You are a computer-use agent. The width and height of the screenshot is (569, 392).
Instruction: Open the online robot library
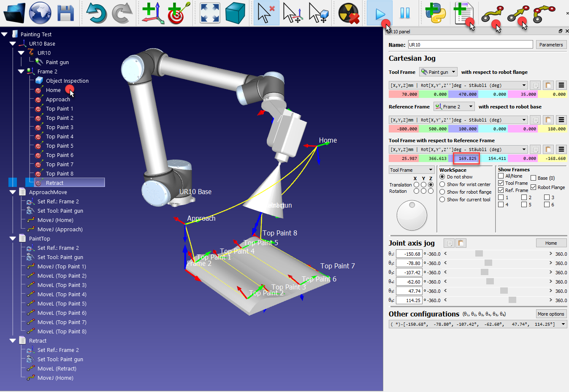tap(39, 13)
